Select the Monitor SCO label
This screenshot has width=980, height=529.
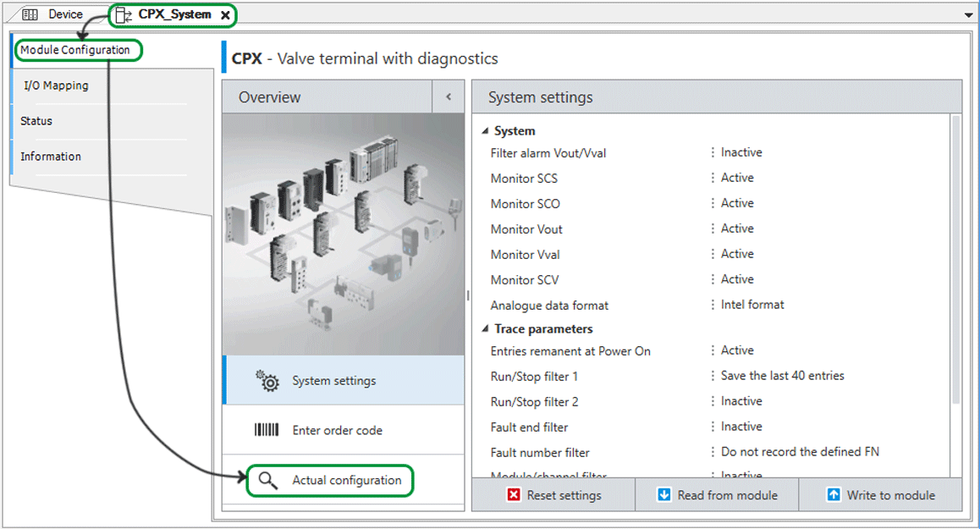coord(525,204)
